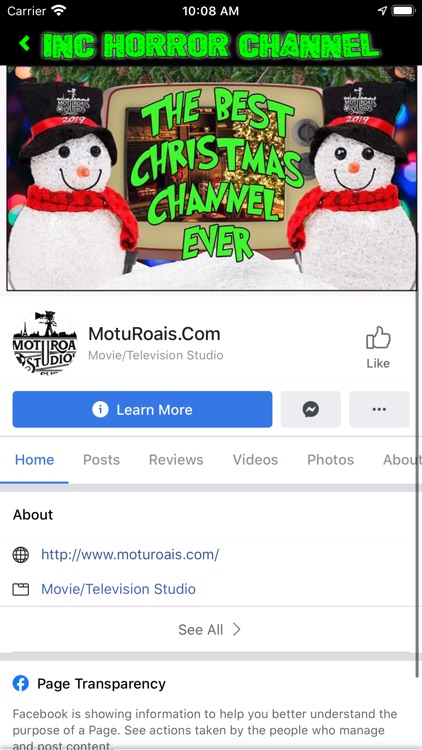Click the MotuRoais Studios profile picture
Image resolution: width=422 pixels, height=750 pixels.
44,343
